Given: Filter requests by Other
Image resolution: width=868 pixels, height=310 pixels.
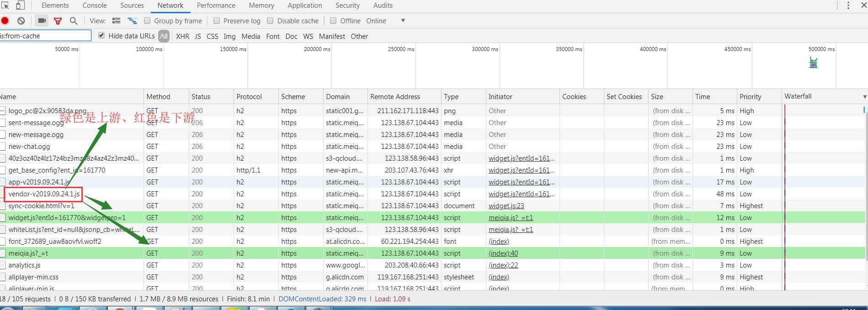Looking at the screenshot, I should (x=359, y=36).
